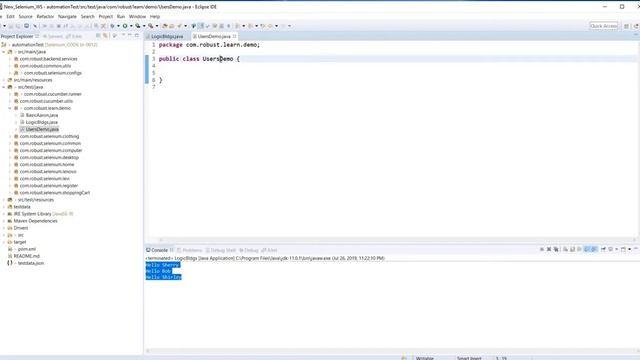This screenshot has height=360, width=640.
Task: Toggle Word Wrap in Console toolbar
Action: [x=579, y=249]
